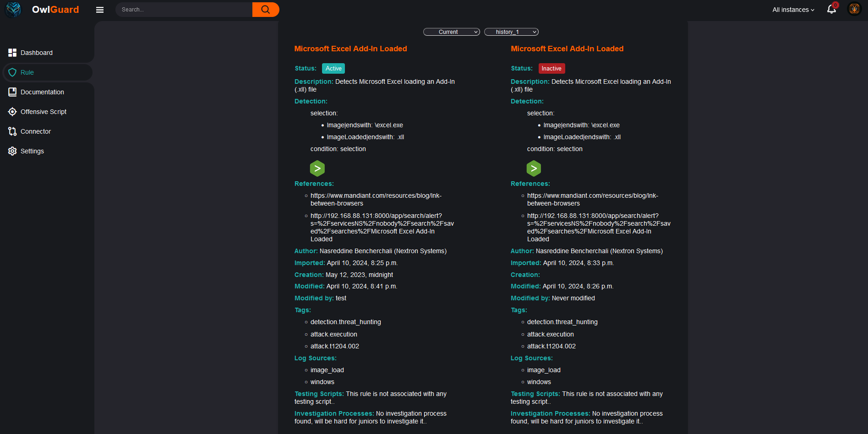This screenshot has height=434, width=868.
Task: Expand the Current version dropdown
Action: pyautogui.click(x=451, y=32)
